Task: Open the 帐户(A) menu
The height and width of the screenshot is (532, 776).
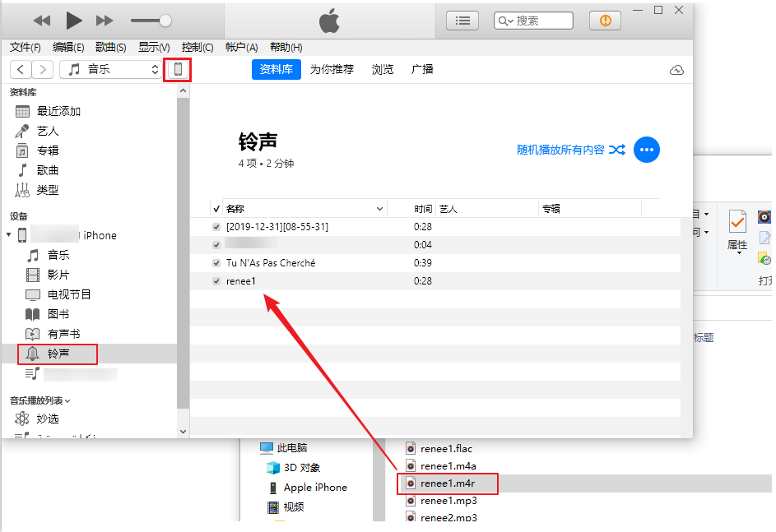Action: pos(241,48)
